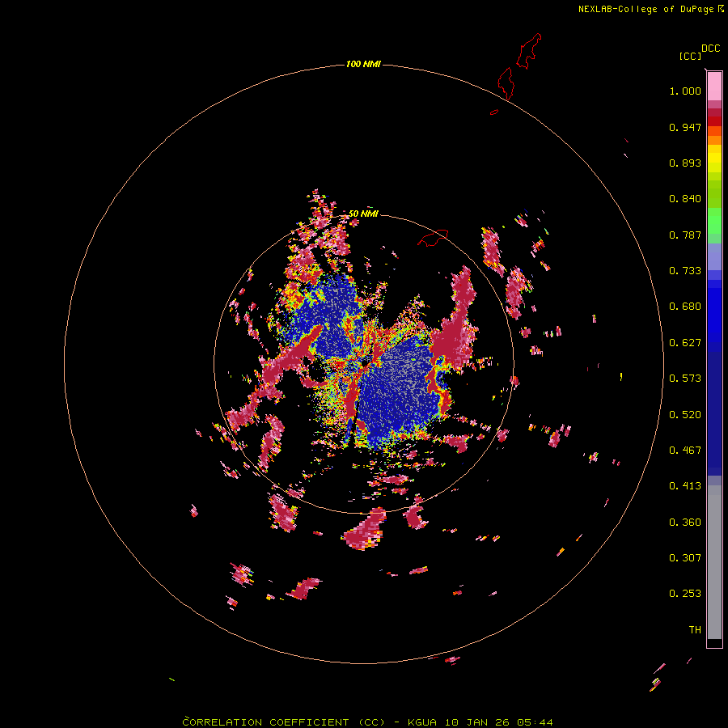Click the 0.947 scale label
The height and width of the screenshot is (728, 728).
tap(685, 127)
